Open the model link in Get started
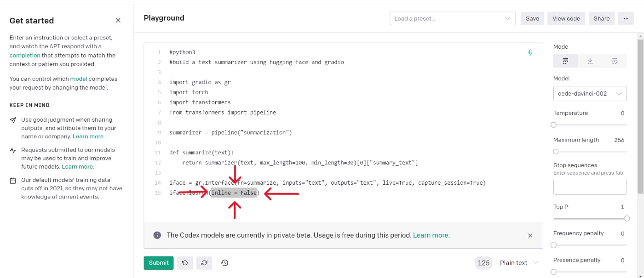 [x=79, y=79]
